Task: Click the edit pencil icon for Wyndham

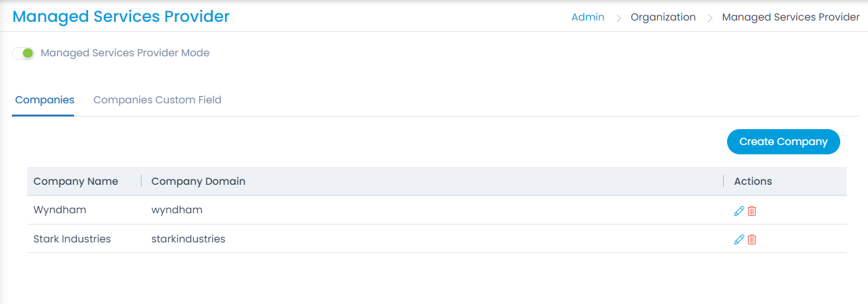Action: point(739,211)
